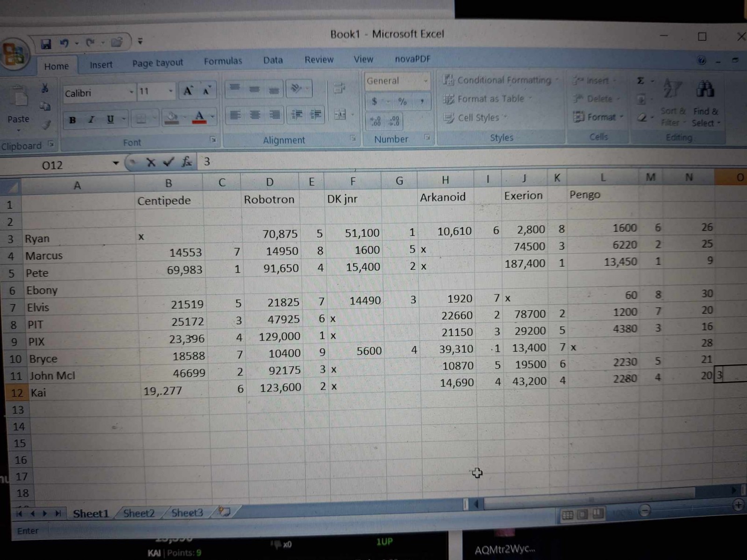Click the Font Color red A button
747x560 pixels.
point(199,117)
